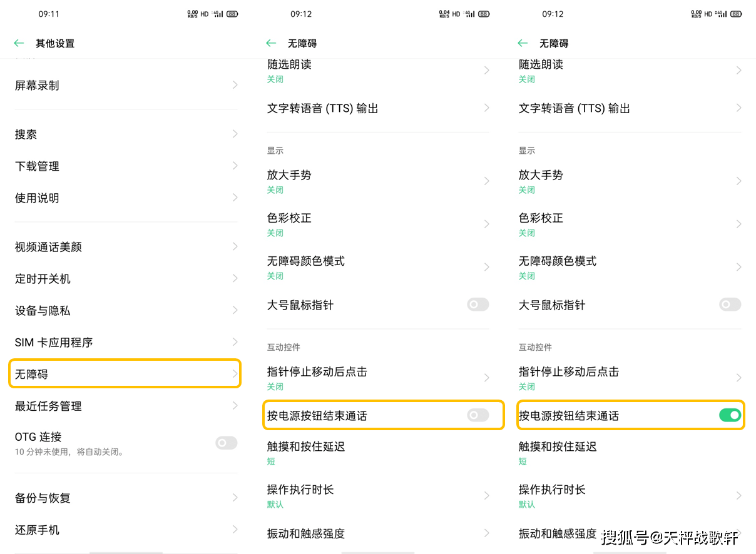Tap the battery icon in the 09:11 status bar
Viewport: 756px width, 554px height.
(232, 14)
